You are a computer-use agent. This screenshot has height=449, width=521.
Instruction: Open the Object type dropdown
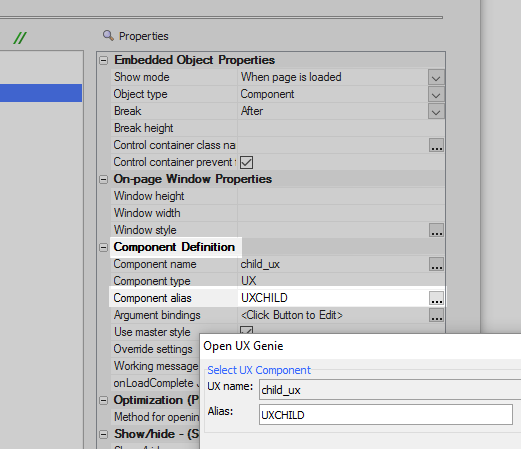click(436, 94)
